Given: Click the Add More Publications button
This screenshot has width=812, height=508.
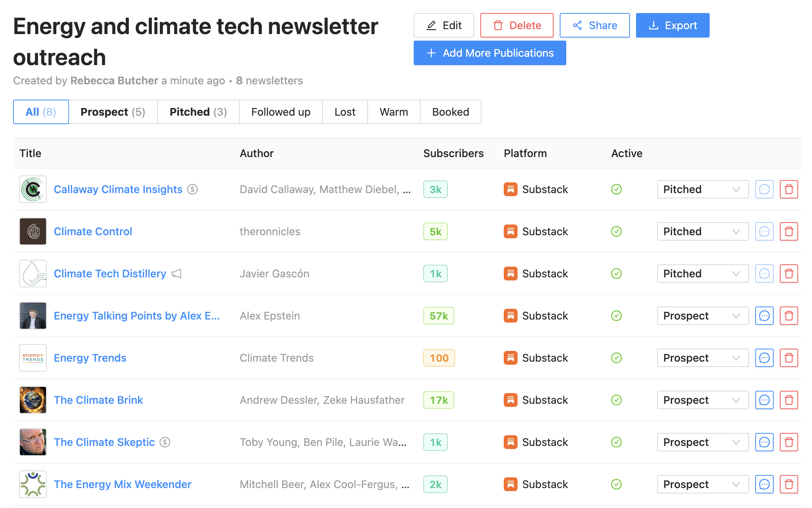Looking at the screenshot, I should point(490,53).
